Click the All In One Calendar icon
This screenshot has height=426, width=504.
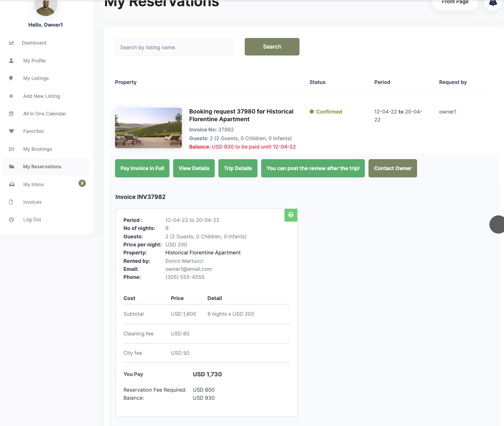pos(11,114)
